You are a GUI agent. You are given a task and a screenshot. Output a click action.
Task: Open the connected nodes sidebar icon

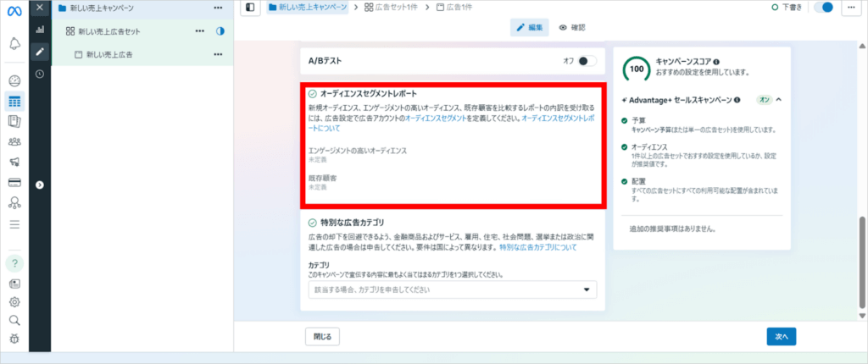pos(15,202)
